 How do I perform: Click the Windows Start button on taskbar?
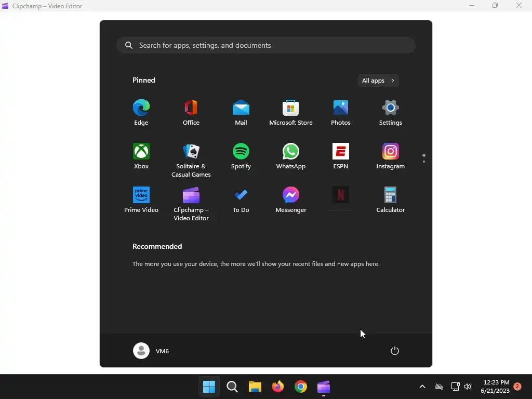[x=209, y=387]
